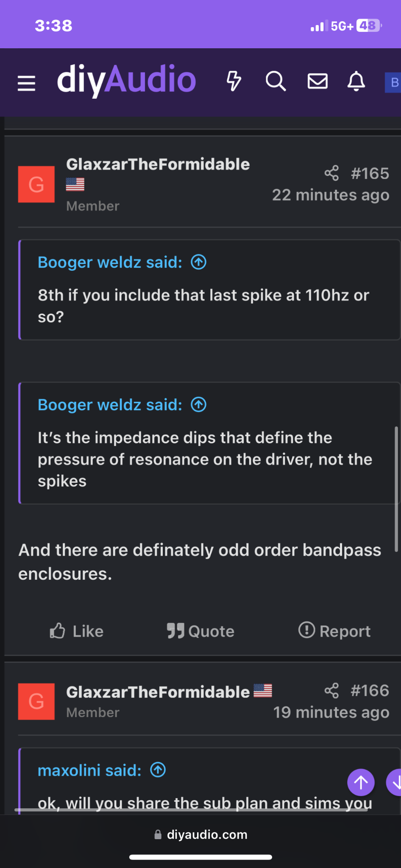The width and height of the screenshot is (401, 868).
Task: Open the inbox envelope icon
Action: 317,81
